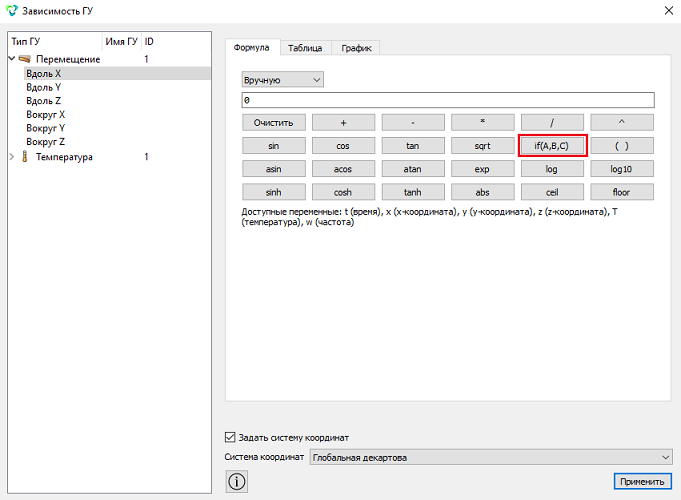Click the formula input field

point(448,100)
